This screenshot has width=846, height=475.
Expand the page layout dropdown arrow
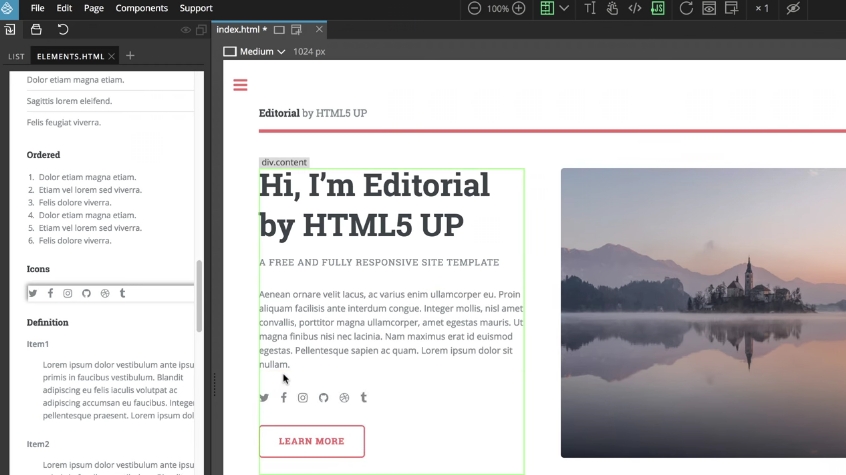pos(565,8)
